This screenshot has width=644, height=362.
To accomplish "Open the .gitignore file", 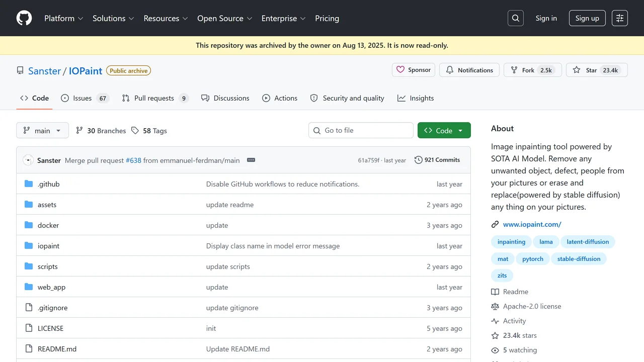I will coord(53,308).
